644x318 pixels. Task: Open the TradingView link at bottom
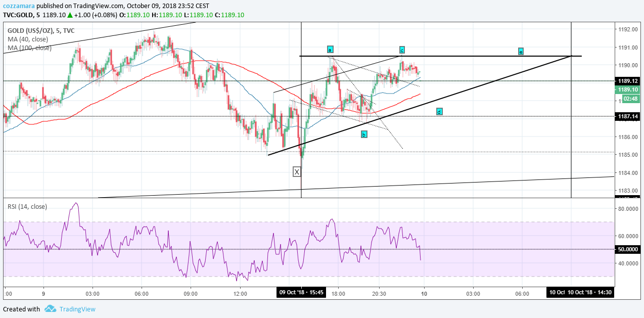[77, 309]
